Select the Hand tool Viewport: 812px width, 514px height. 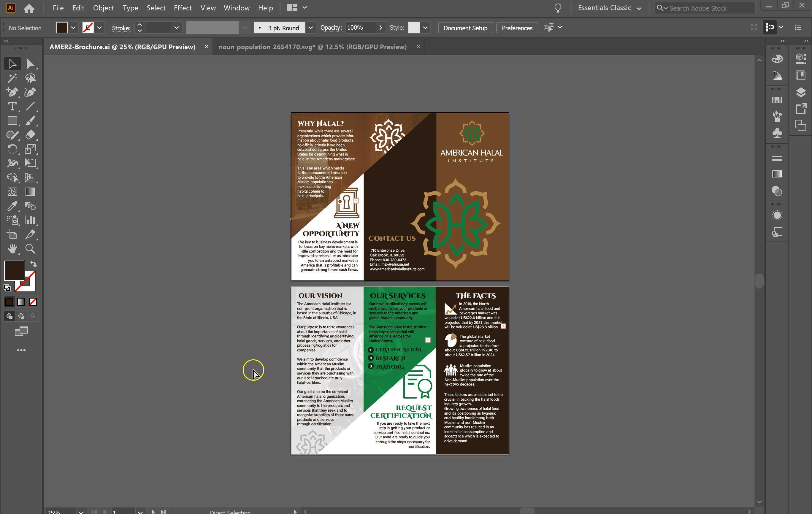coord(12,249)
